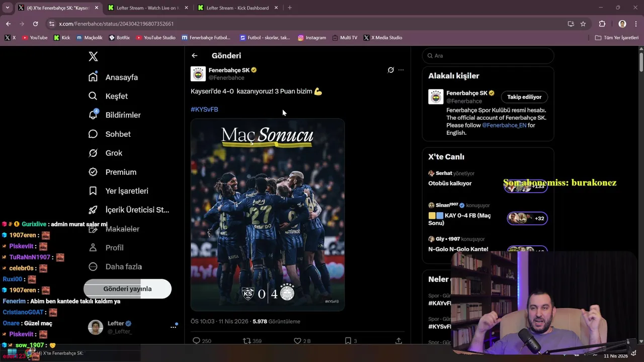Click Gönderi yayınla button
This screenshot has width=644, height=362.
click(127, 289)
